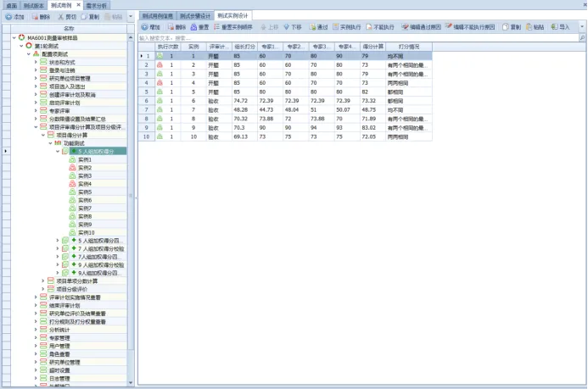
Task: Click the 83.02 score cell in row 9
Action: pyautogui.click(x=373, y=128)
